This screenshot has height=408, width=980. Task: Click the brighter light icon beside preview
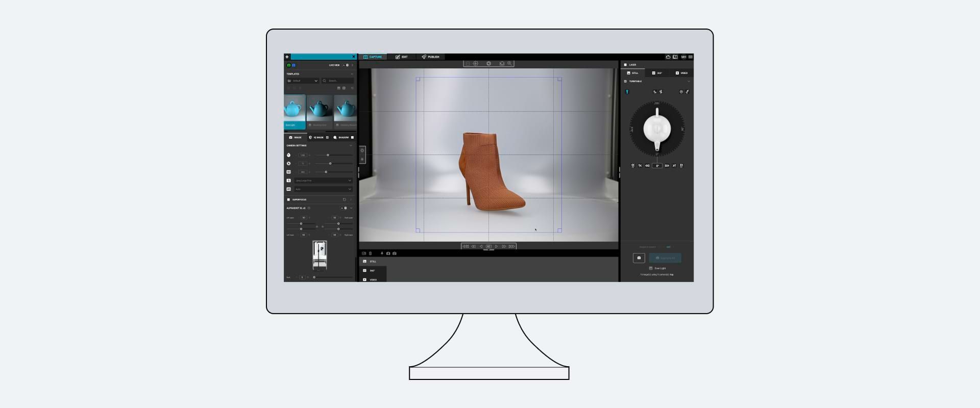pyautogui.click(x=362, y=150)
